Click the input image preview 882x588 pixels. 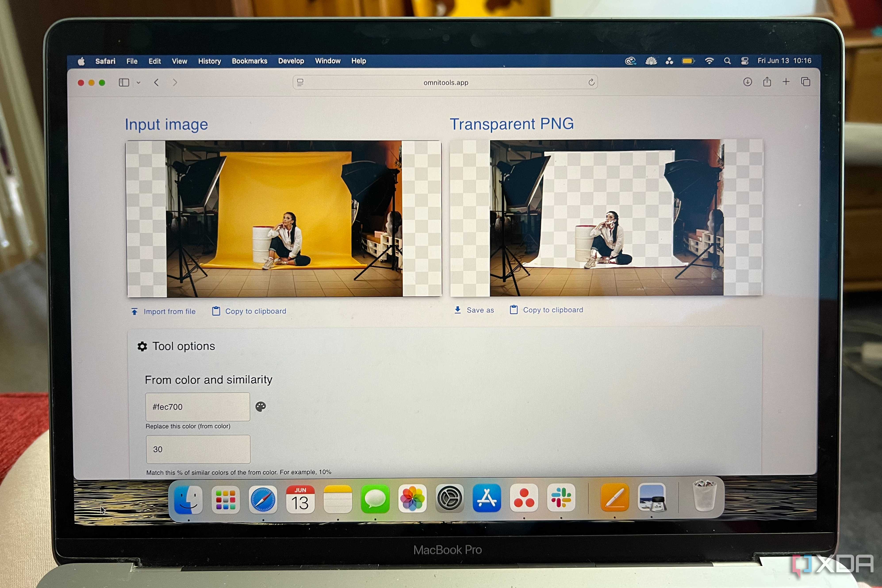(284, 219)
